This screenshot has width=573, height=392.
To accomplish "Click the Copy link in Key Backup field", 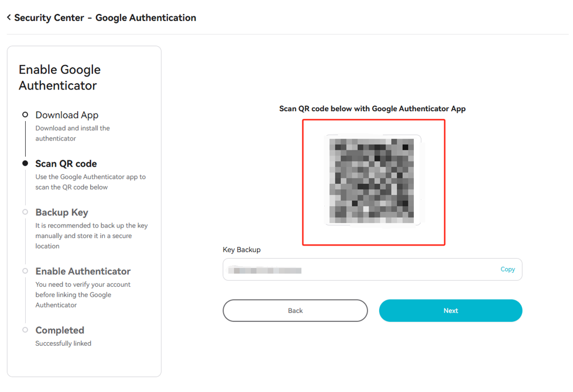I will (507, 269).
